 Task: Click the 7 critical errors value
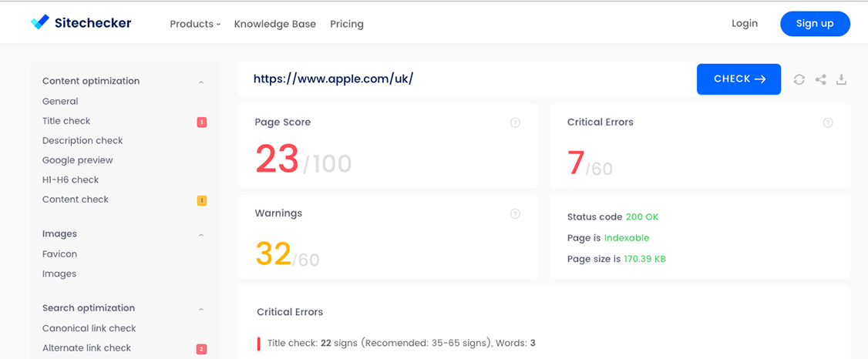[576, 162]
